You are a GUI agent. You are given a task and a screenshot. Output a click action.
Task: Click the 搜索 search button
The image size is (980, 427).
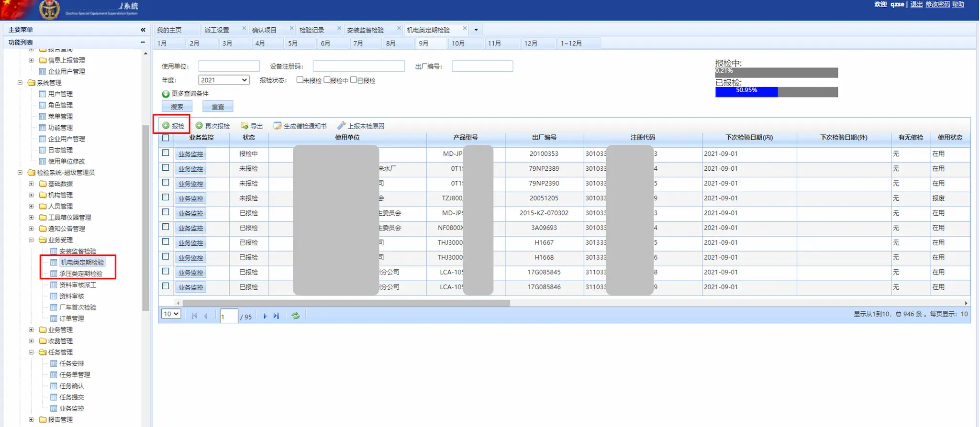coord(177,107)
